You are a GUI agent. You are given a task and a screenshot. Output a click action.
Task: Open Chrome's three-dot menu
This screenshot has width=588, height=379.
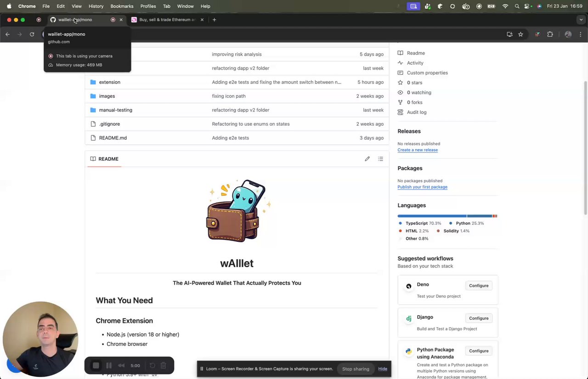(581, 34)
